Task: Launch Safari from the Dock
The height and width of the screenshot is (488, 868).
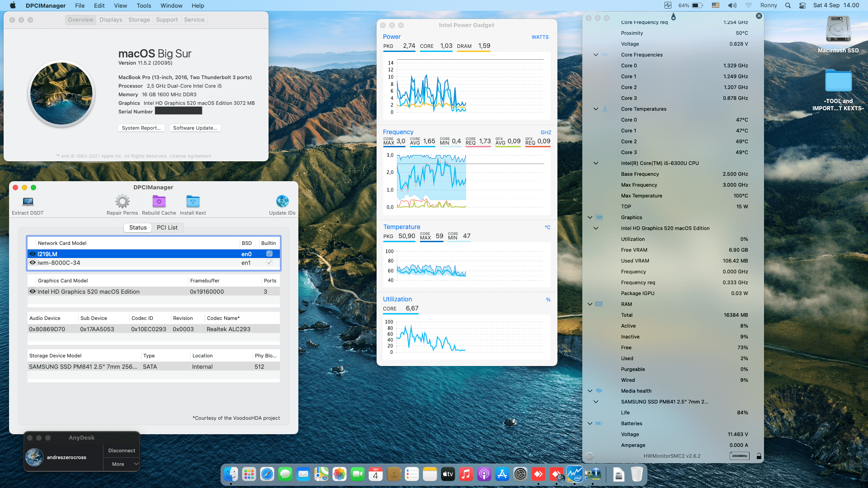Action: pos(267,474)
